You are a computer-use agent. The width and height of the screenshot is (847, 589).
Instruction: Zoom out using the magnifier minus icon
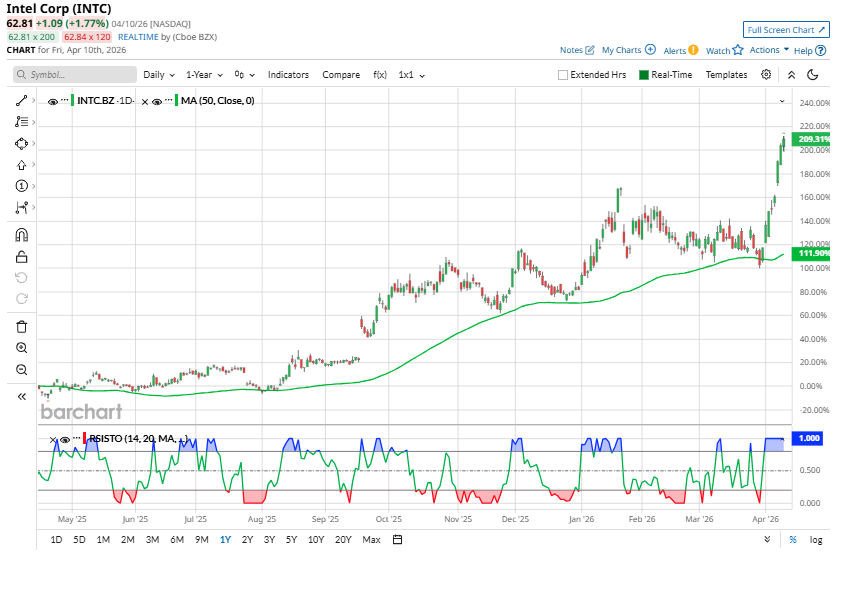pos(21,370)
